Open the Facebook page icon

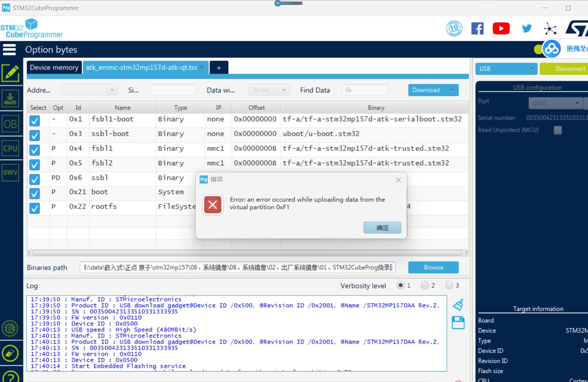pos(477,29)
